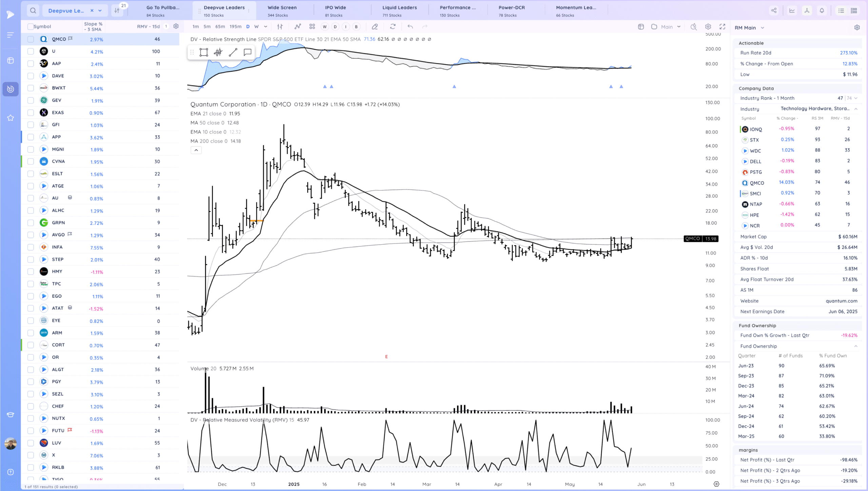868x491 pixels.
Task: Select the 65m timeframe button
Action: point(220,27)
